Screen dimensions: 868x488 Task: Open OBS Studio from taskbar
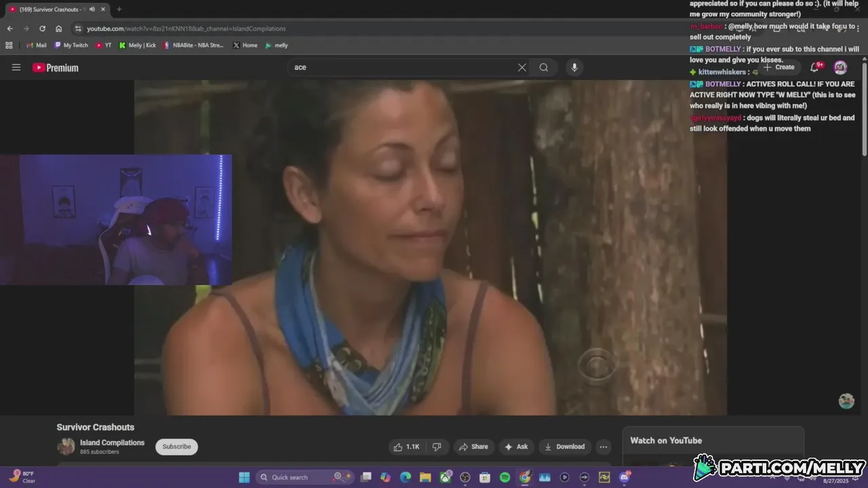click(x=465, y=477)
